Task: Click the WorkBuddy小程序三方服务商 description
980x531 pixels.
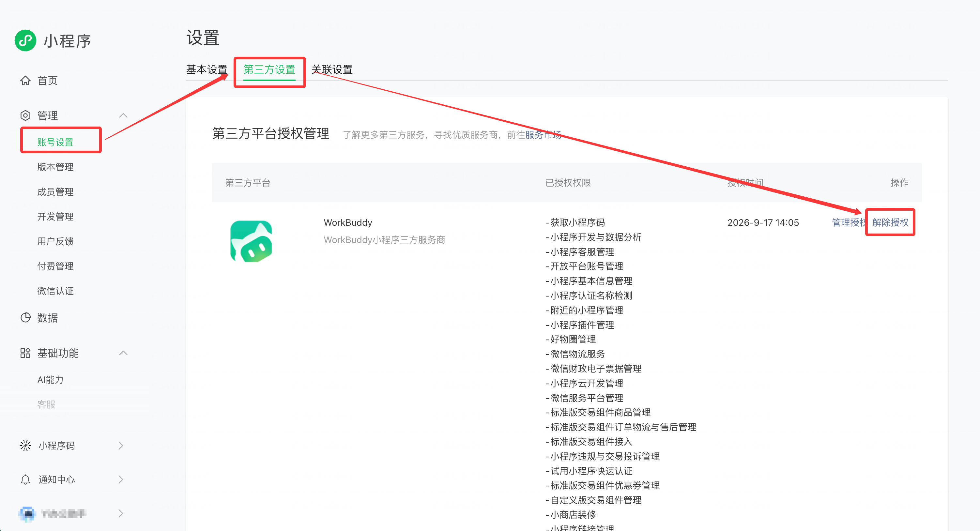Action: coord(384,240)
